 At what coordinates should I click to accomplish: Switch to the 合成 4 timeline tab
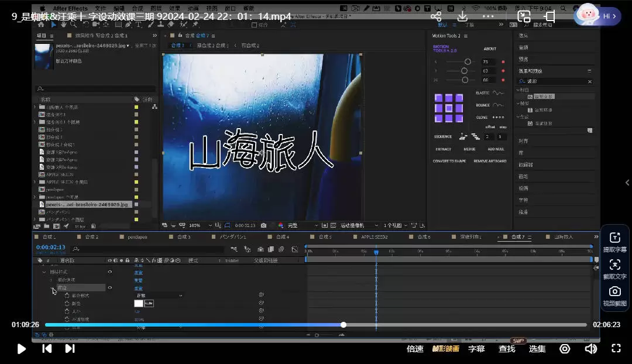(283, 237)
